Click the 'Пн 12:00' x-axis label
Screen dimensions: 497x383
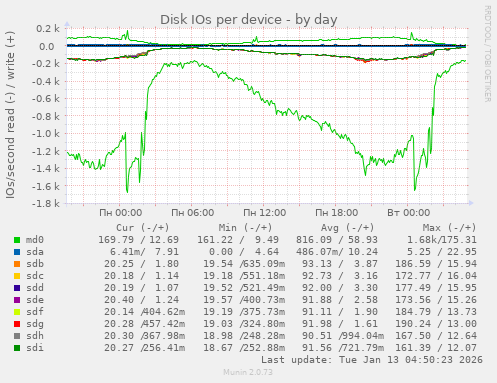pos(264,213)
